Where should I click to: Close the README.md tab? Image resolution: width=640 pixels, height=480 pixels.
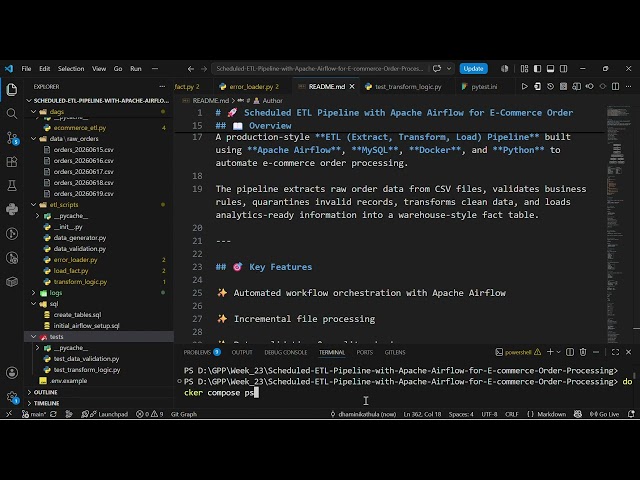[x=352, y=87]
